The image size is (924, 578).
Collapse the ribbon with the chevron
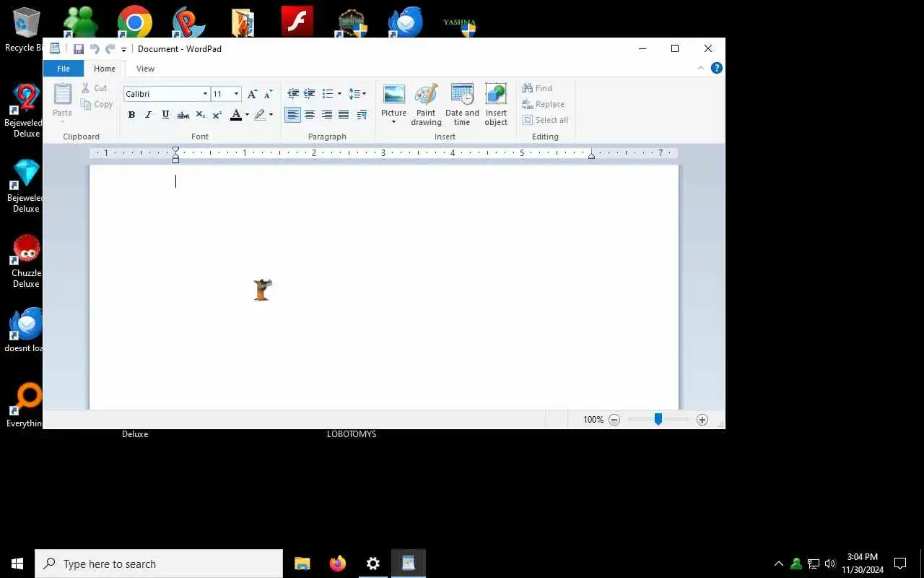(700, 68)
